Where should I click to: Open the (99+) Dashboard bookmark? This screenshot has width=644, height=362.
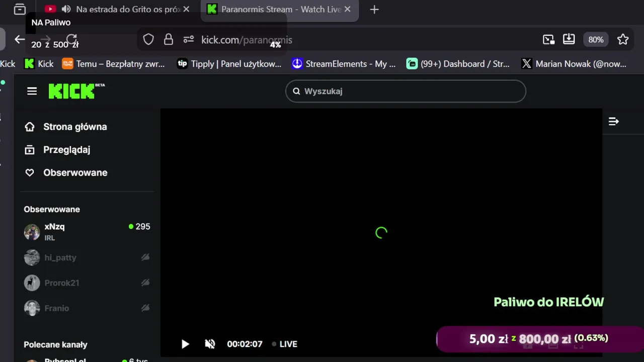coord(458,64)
